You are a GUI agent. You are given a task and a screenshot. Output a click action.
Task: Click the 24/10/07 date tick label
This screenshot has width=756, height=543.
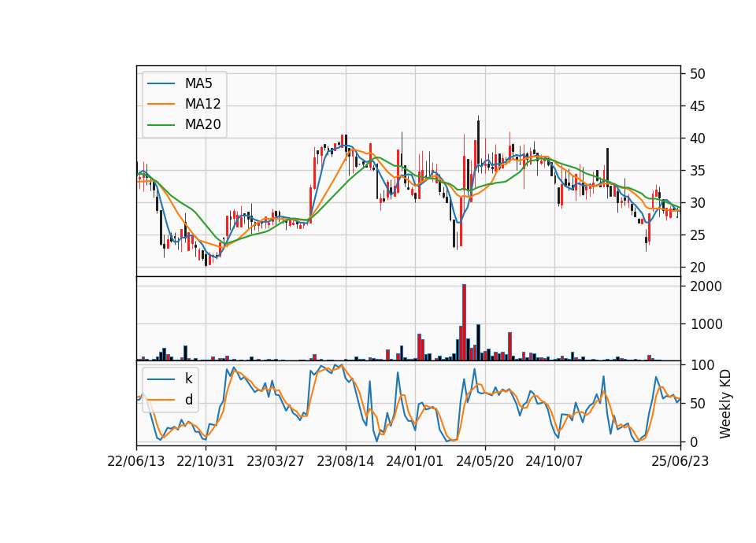coord(554,461)
